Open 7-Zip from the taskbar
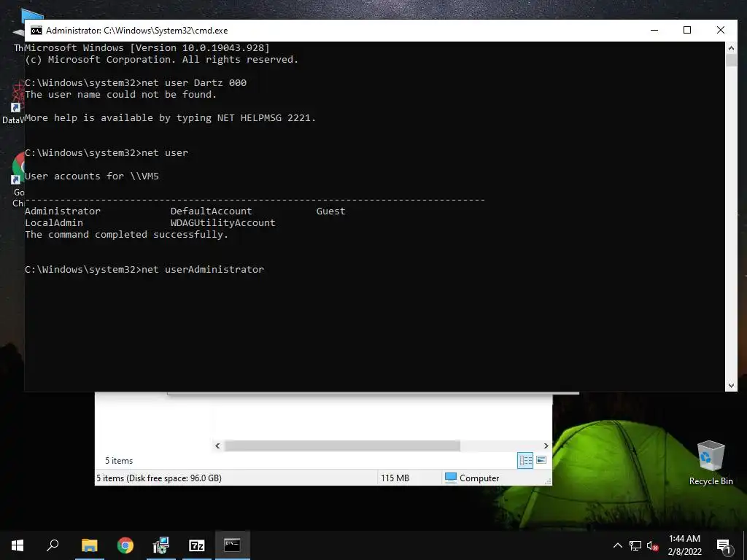The width and height of the screenshot is (747, 560). 197,545
